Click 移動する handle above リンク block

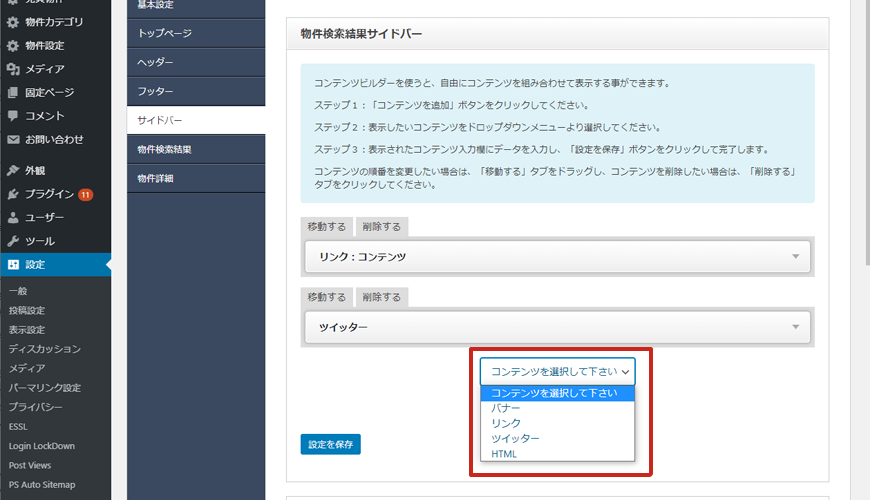click(x=326, y=227)
